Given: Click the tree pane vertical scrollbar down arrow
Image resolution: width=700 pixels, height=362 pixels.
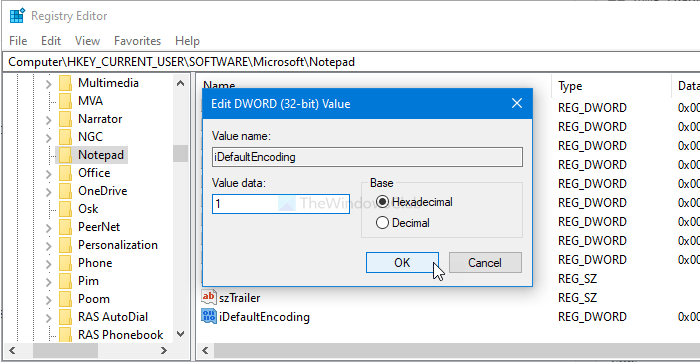Looking at the screenshot, I should pyautogui.click(x=180, y=334).
